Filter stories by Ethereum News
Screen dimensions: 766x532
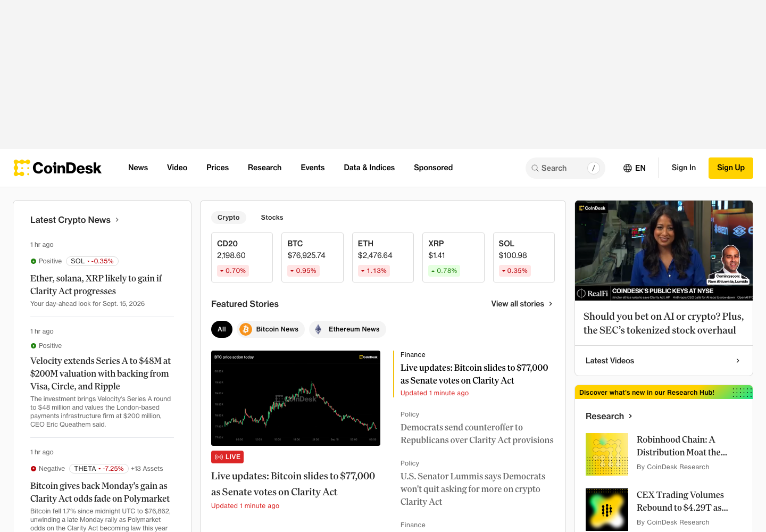pos(347,329)
